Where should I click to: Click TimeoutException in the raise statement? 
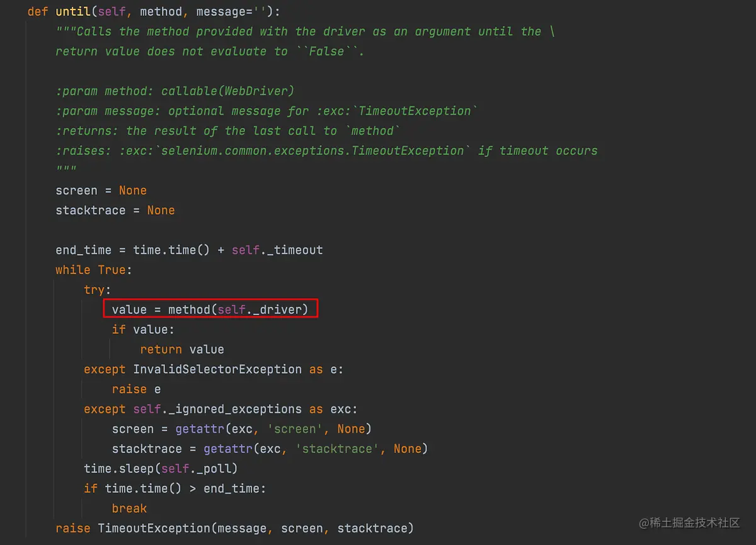(182, 528)
